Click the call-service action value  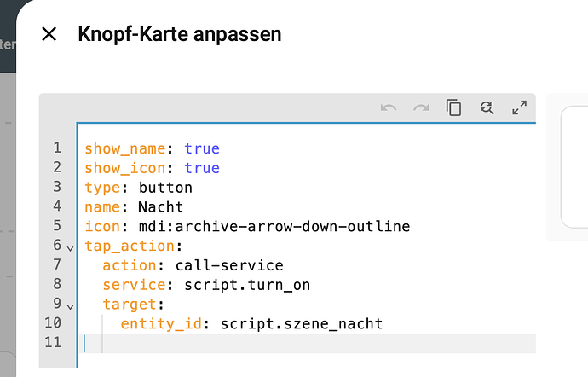pyautogui.click(x=229, y=265)
